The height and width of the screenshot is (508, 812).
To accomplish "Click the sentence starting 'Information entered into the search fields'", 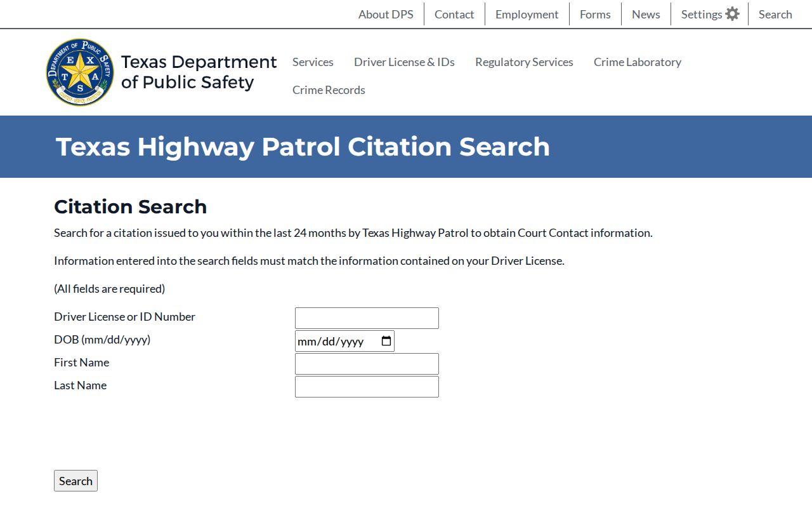I will (x=309, y=261).
